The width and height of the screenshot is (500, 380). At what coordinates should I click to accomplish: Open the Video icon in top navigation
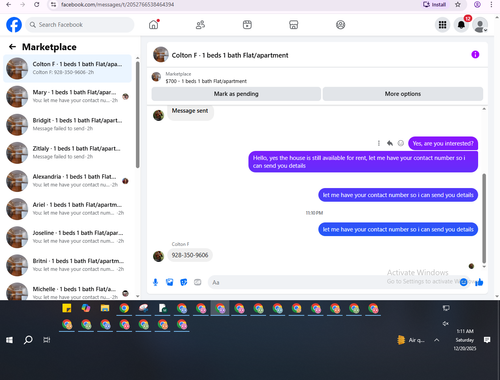tap(247, 25)
